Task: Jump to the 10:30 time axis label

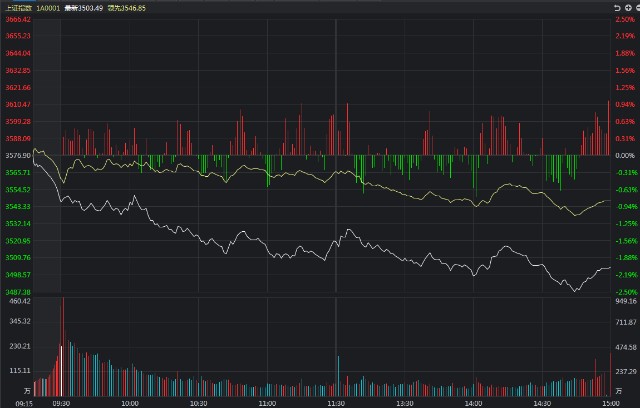Action: click(x=198, y=403)
